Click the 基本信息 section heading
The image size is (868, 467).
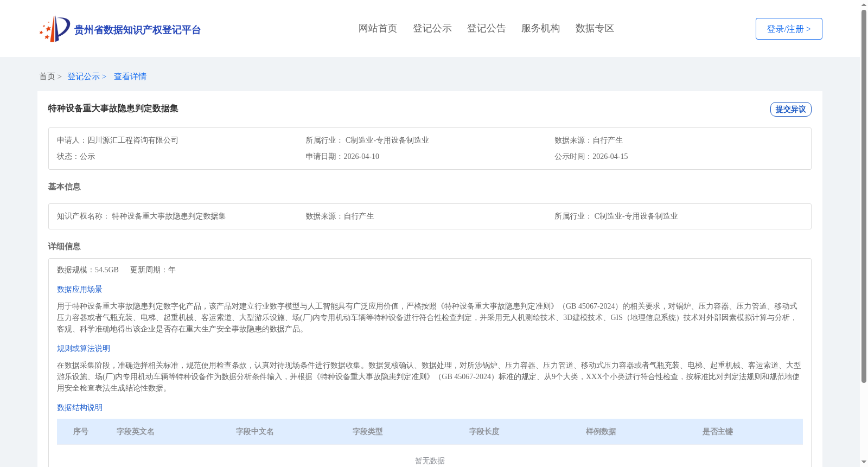[x=64, y=187]
